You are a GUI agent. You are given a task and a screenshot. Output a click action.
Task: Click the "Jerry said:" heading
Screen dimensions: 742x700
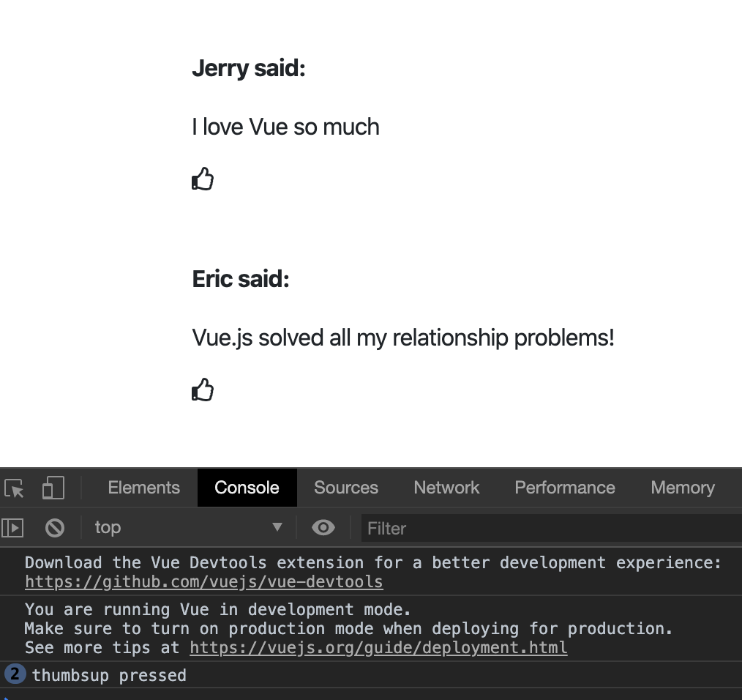(x=248, y=68)
